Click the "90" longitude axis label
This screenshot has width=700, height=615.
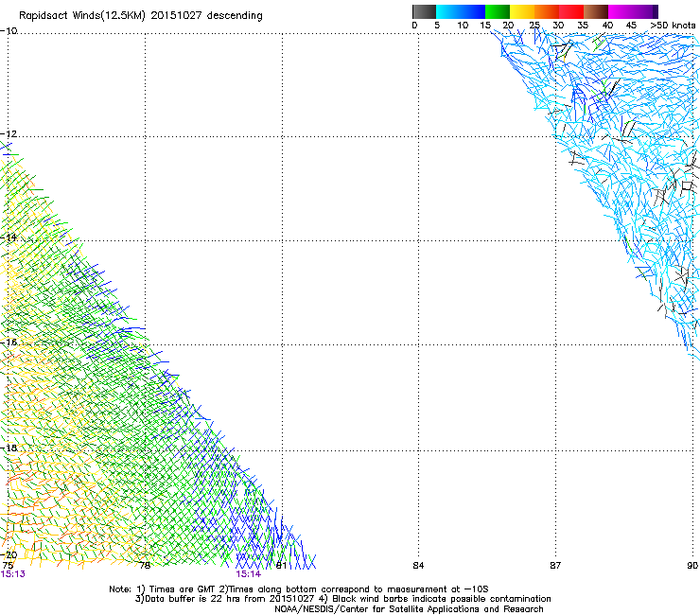click(692, 566)
